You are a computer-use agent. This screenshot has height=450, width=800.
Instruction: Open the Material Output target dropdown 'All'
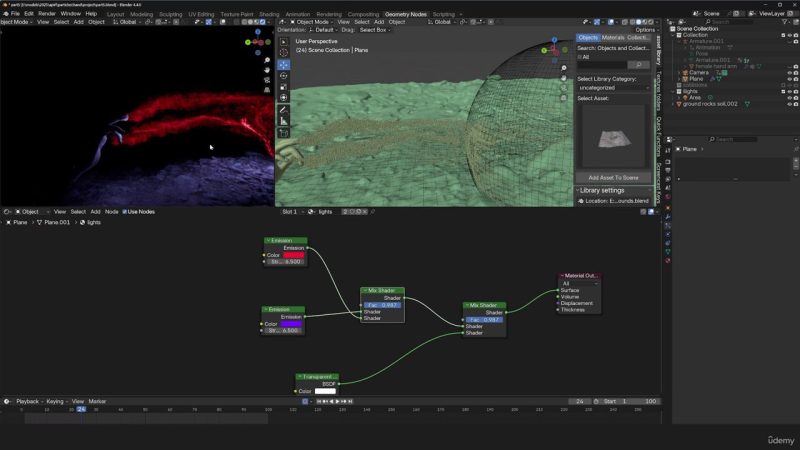580,283
